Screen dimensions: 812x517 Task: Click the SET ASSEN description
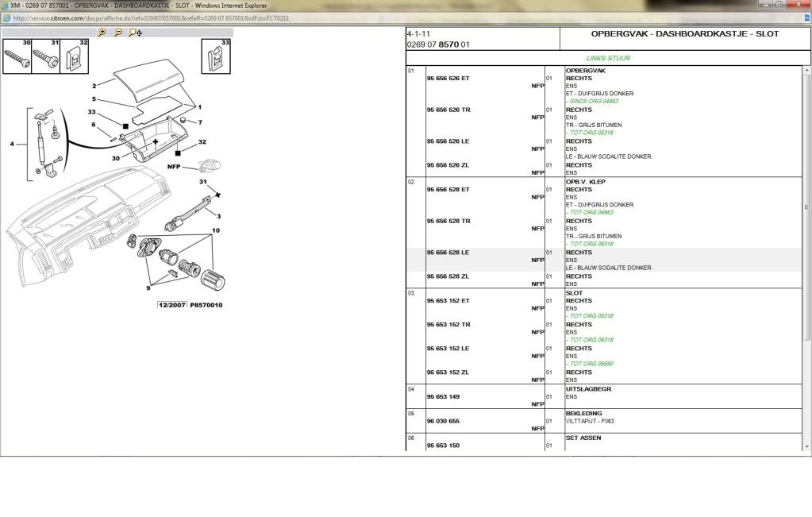tap(583, 438)
